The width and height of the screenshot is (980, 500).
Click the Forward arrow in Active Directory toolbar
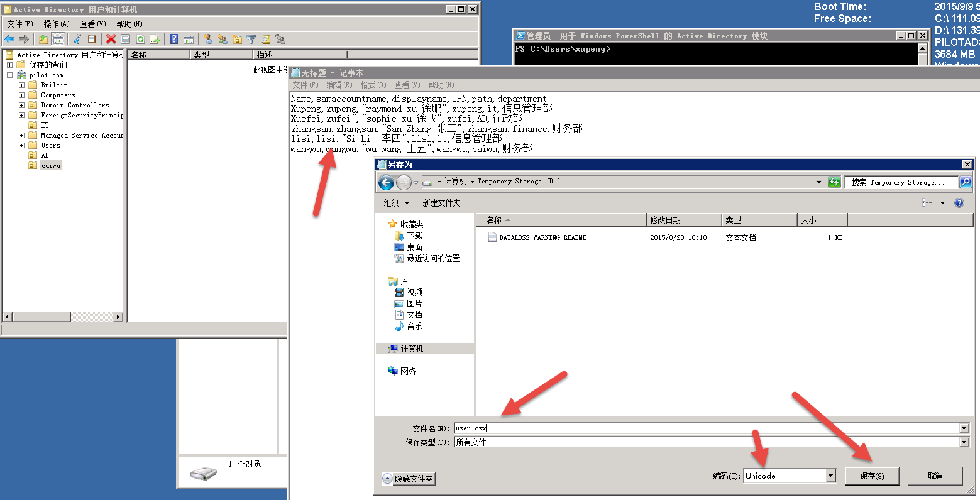click(24, 39)
